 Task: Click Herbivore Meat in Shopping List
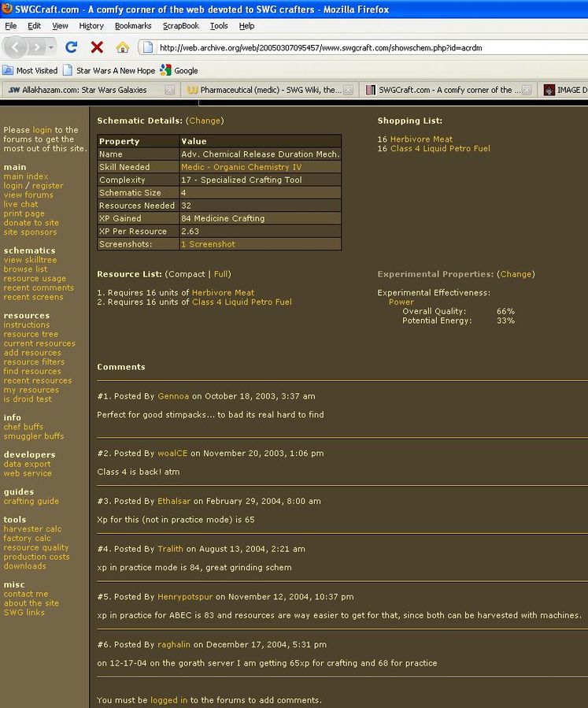[421, 139]
